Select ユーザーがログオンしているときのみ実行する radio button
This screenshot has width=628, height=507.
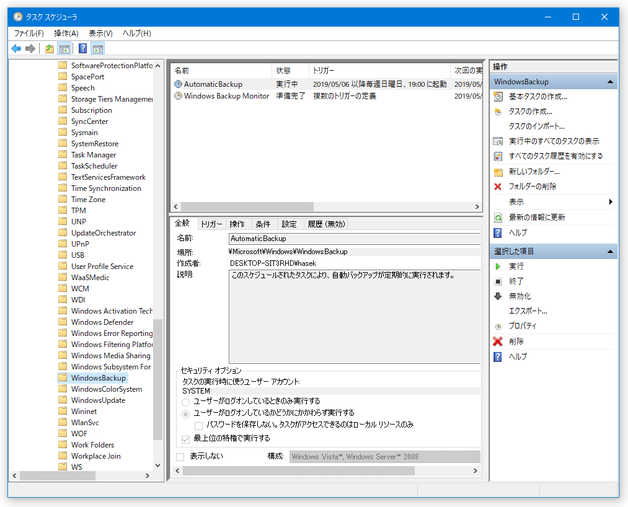185,402
